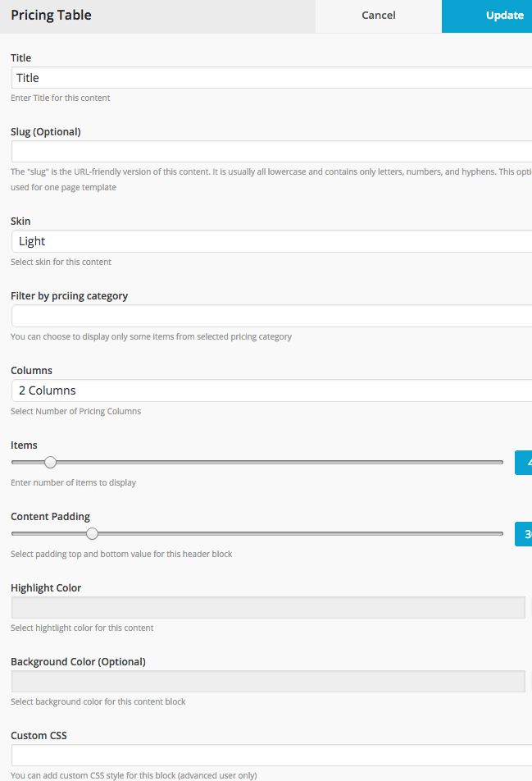The width and height of the screenshot is (532, 781).
Task: Click into the Slug (Optional) input
Action: [x=271, y=152]
